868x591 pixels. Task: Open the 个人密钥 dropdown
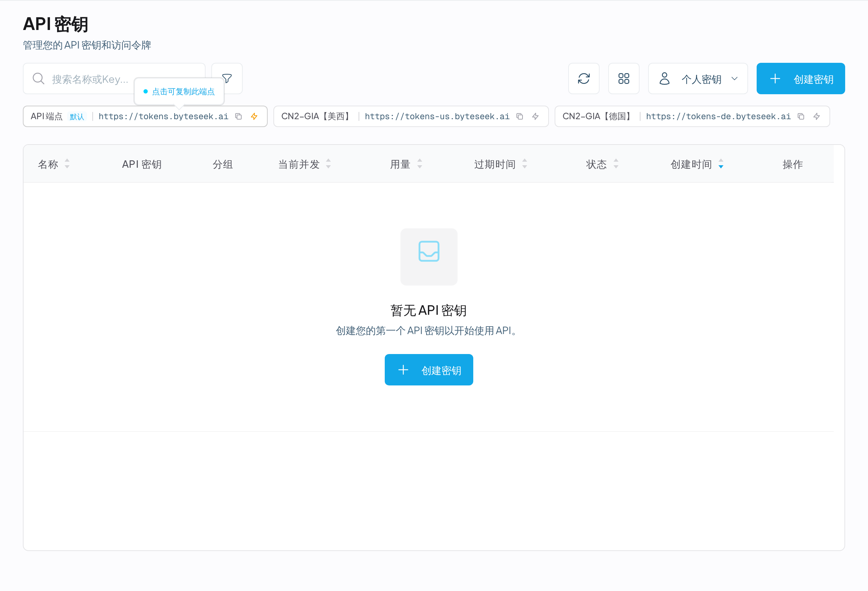click(x=698, y=79)
